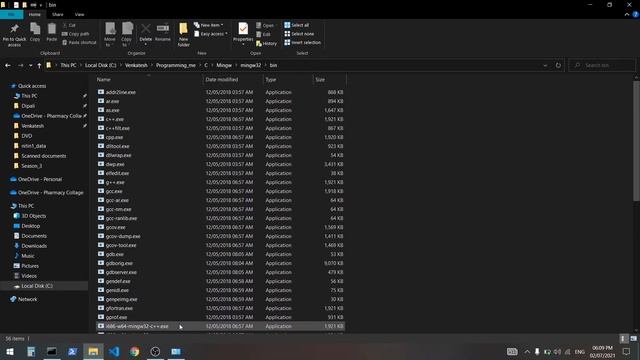Open 3D Objects in navigation pane
Screen dimensions: 640x360
click(33, 216)
